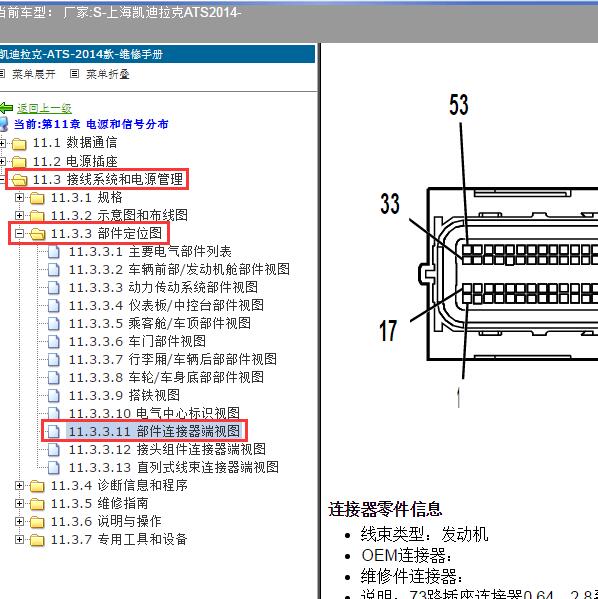
Task: Expand the 11.2 电源插座 folder
Action: [x=2, y=161]
